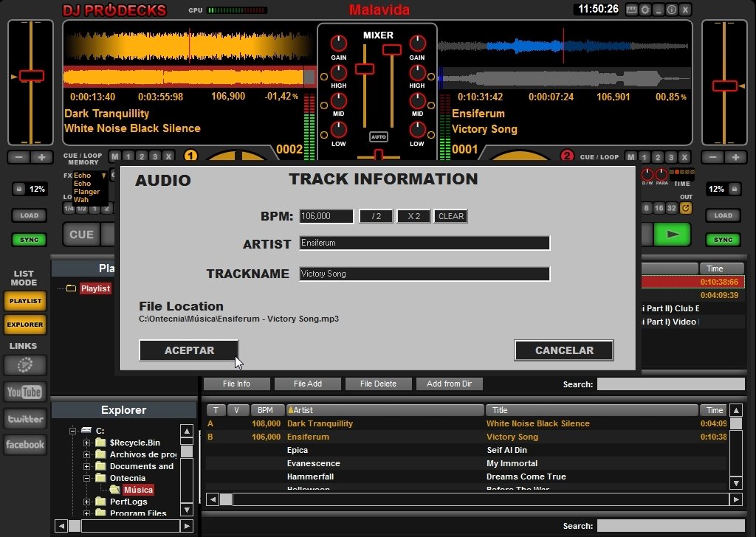756x537 pixels.
Task: Click the padlock beside left deck 12%
Action: [x=18, y=189]
